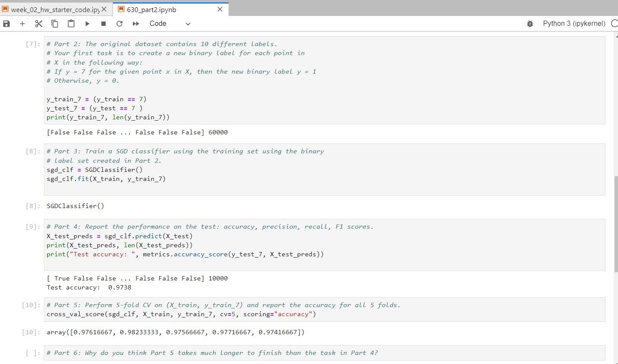Image resolution: width=618 pixels, height=364 pixels.
Task: Click the line 'sgd_clf.fit(X_train, y_train_7)'
Action: pyautogui.click(x=106, y=179)
